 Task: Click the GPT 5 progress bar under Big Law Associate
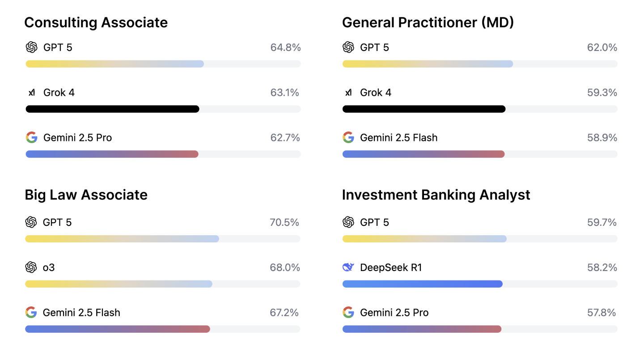(x=122, y=239)
